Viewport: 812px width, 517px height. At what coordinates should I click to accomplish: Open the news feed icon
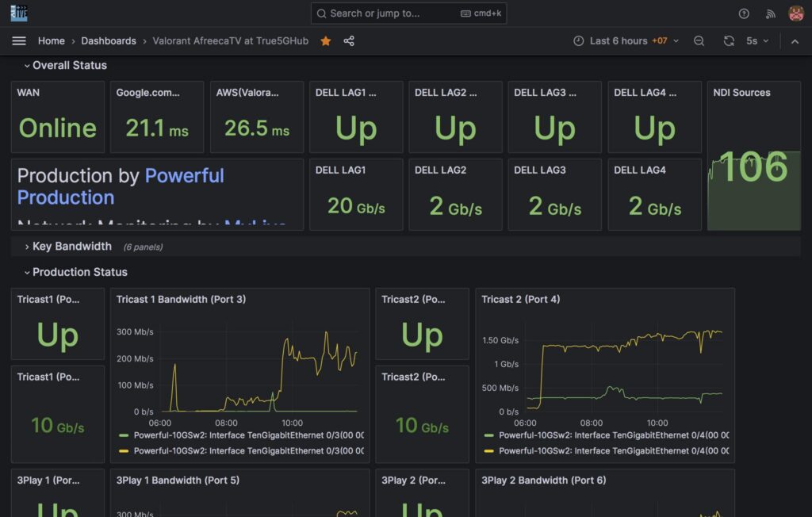771,13
